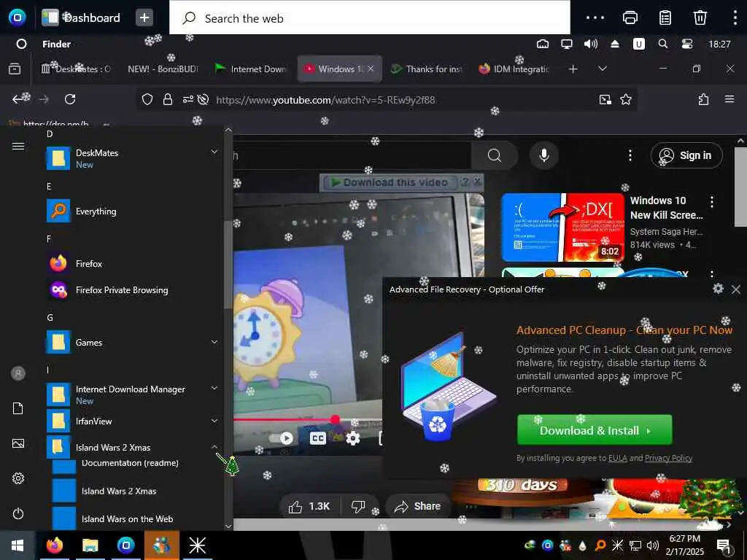Seek using the red video progress bar
The height and width of the screenshot is (560, 747).
click(x=308, y=419)
